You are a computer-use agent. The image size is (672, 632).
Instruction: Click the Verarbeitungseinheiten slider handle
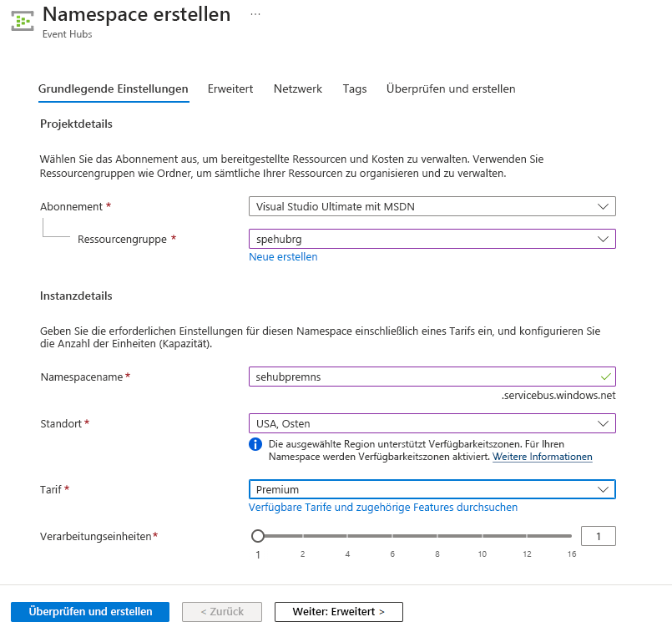click(258, 536)
